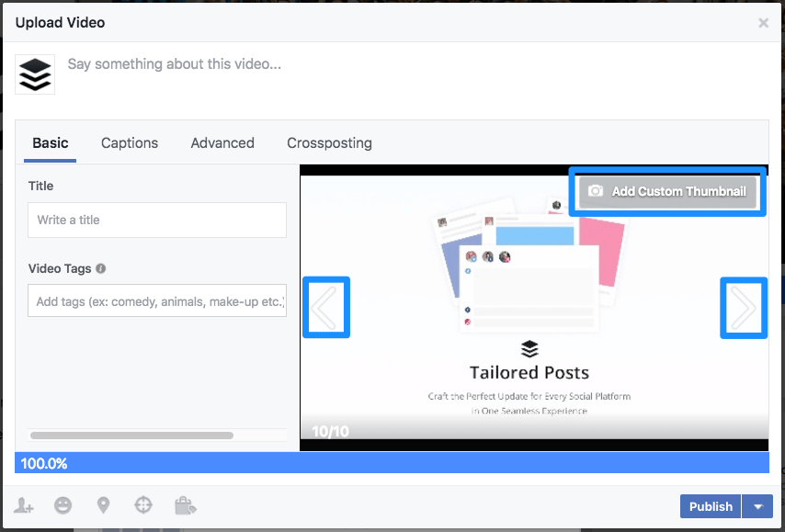Screen dimensions: 785x532
Task: Select the camera icon for custom thumbnail
Action: (x=597, y=190)
